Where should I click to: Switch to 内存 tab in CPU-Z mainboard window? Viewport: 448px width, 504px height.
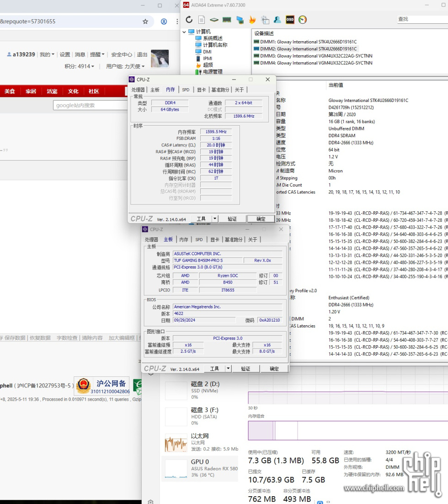click(184, 240)
